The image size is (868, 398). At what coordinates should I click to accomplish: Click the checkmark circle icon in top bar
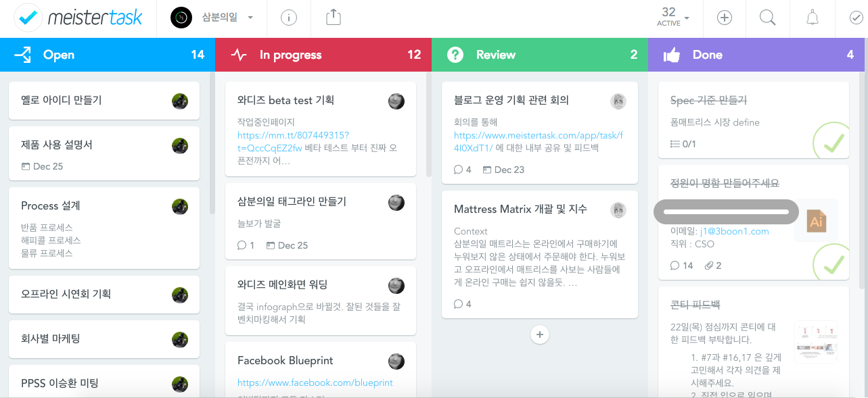click(x=856, y=18)
